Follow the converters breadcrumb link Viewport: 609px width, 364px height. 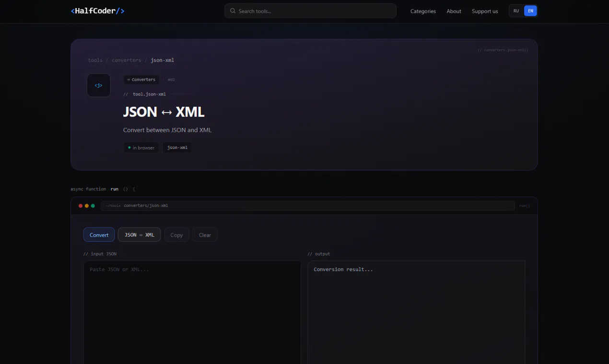[127, 60]
